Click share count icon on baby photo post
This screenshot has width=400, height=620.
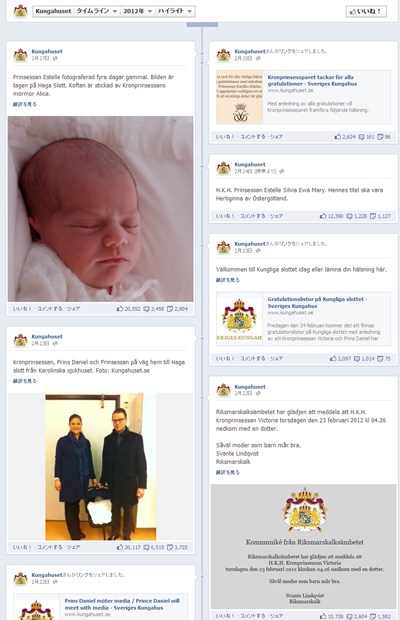170,309
